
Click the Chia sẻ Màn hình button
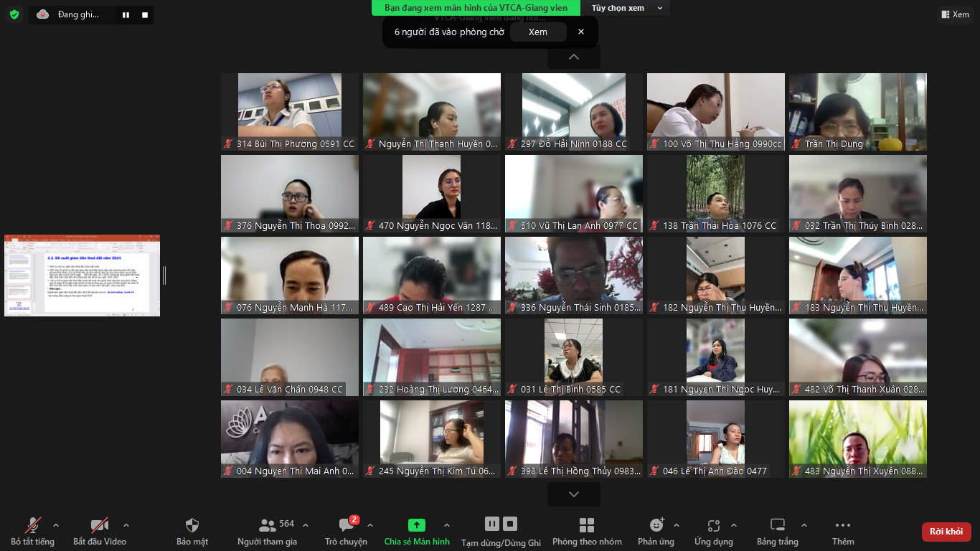[x=417, y=531]
